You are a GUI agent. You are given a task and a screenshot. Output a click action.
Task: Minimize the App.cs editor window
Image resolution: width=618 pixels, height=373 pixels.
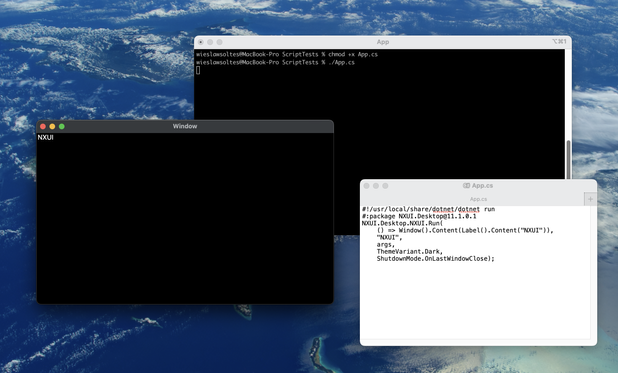(x=376, y=186)
